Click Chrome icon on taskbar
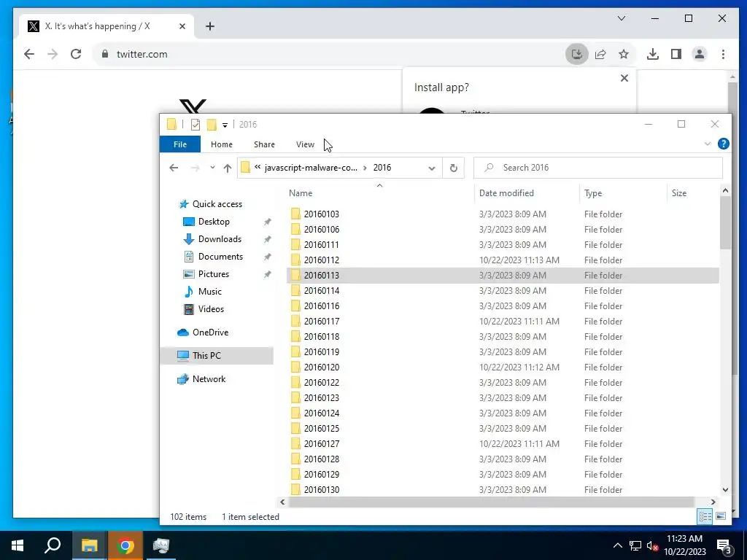The height and width of the screenshot is (560, 747). point(125,545)
